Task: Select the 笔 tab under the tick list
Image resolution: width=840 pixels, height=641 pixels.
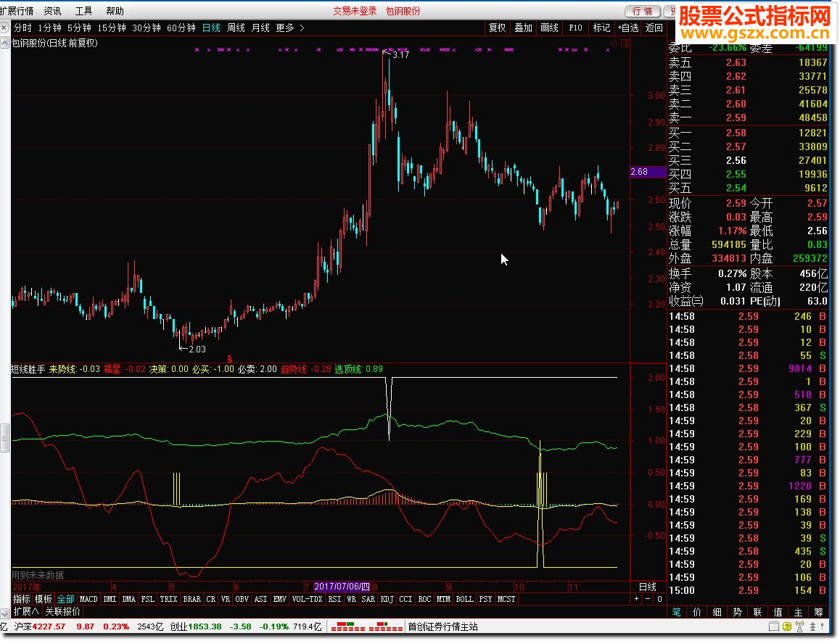Action: 677,612
